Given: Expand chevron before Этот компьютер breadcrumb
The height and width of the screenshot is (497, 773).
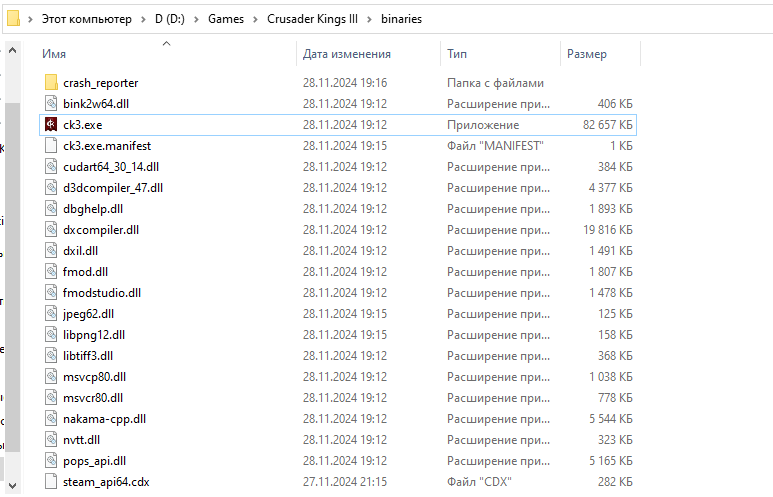Looking at the screenshot, I should click(30, 19).
